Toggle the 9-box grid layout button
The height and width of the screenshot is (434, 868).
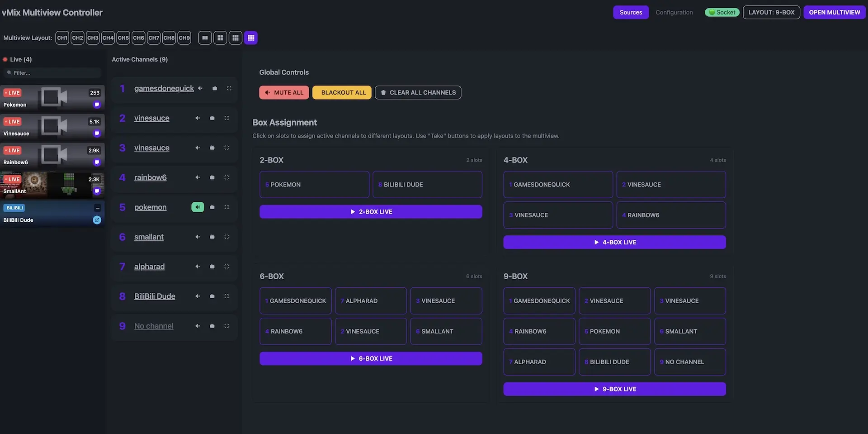pos(251,38)
